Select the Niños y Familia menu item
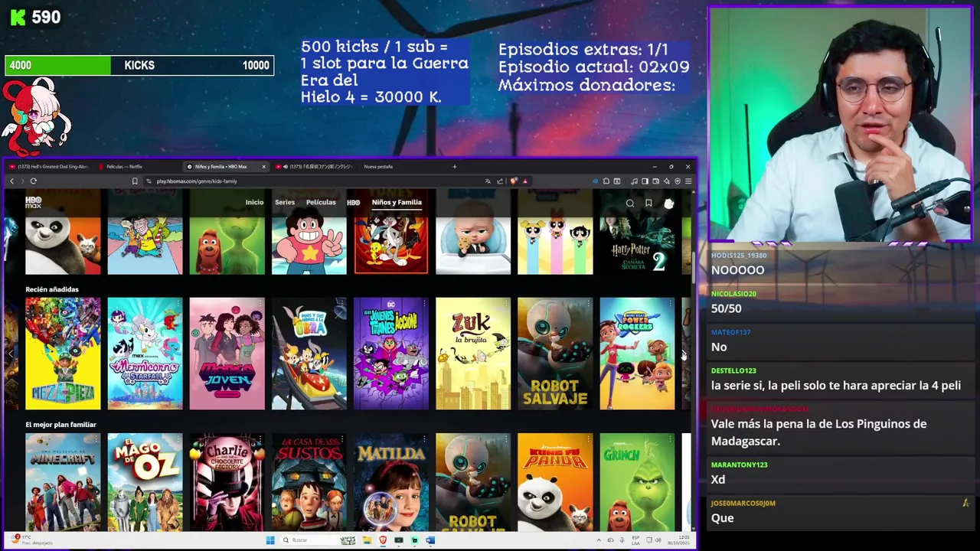Image resolution: width=980 pixels, height=551 pixels. [397, 203]
